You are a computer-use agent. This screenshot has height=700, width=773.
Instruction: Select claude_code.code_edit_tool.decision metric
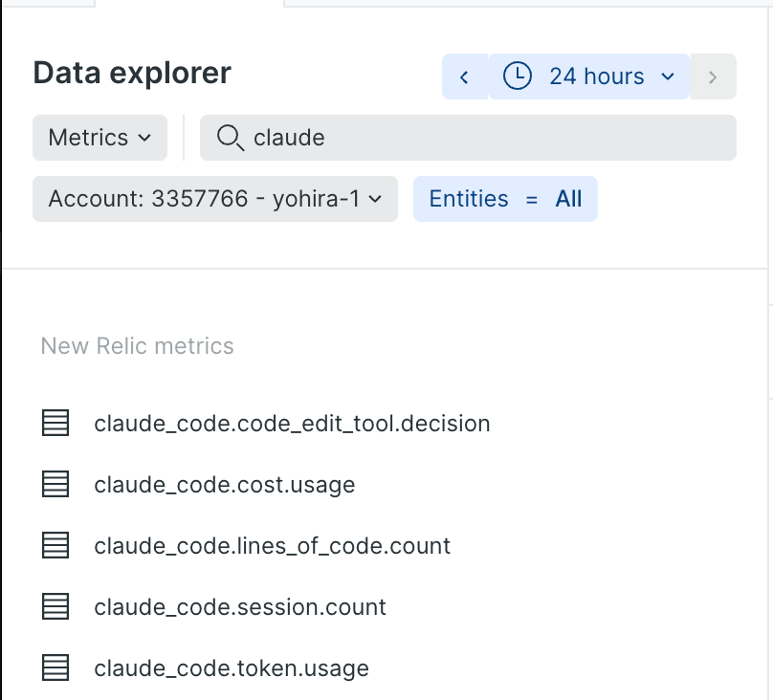(x=292, y=424)
